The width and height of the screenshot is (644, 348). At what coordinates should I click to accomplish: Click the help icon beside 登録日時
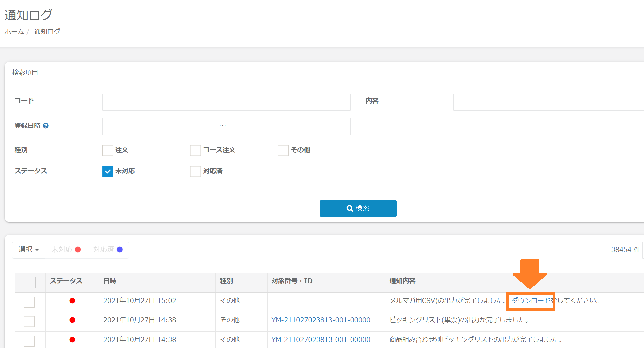46,126
